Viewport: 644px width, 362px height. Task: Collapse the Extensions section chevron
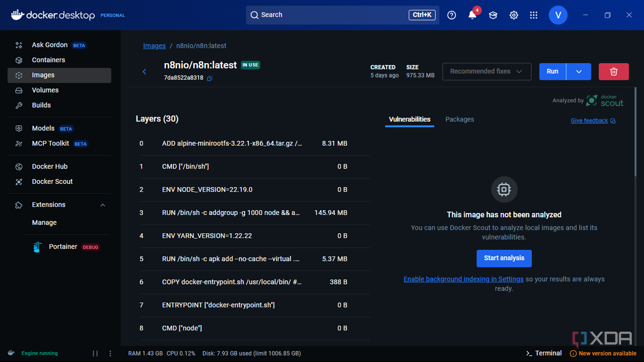(x=103, y=205)
